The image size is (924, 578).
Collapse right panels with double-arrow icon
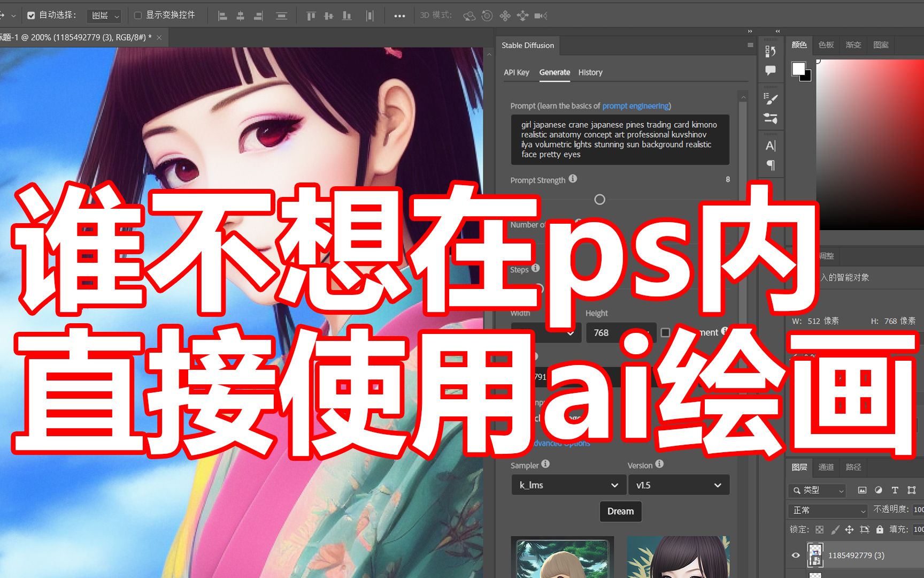click(778, 32)
